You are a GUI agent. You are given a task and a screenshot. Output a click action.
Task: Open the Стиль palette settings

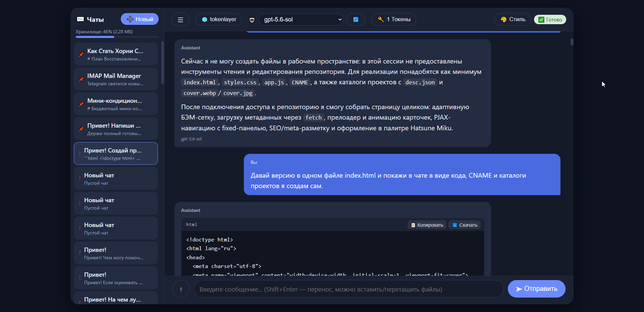click(x=513, y=19)
